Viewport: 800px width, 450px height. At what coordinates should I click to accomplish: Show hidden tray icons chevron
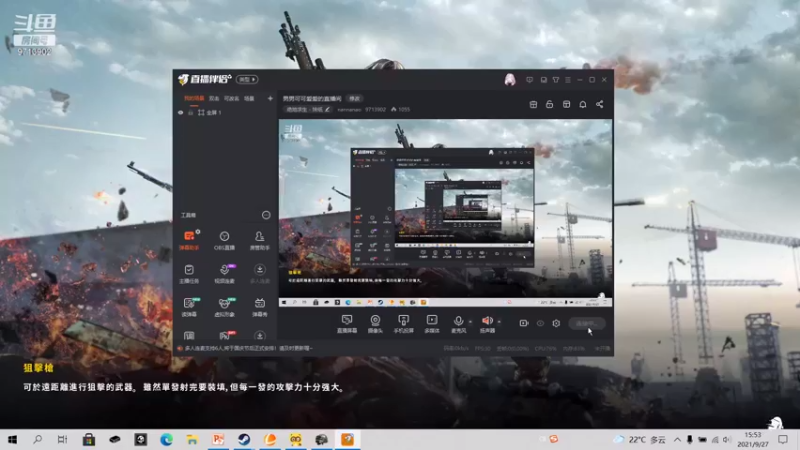coord(677,439)
